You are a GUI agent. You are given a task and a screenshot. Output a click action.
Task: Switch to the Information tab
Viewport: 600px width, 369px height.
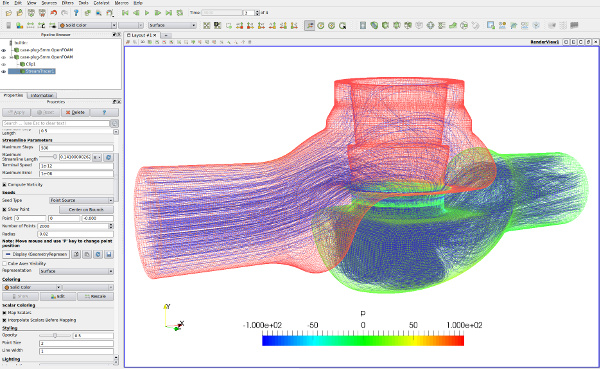click(42, 95)
